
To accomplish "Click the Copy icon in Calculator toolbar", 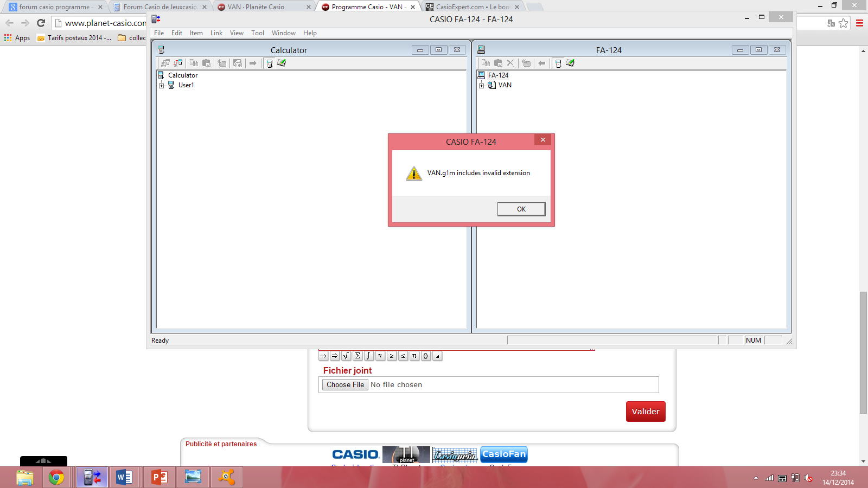I will point(194,63).
